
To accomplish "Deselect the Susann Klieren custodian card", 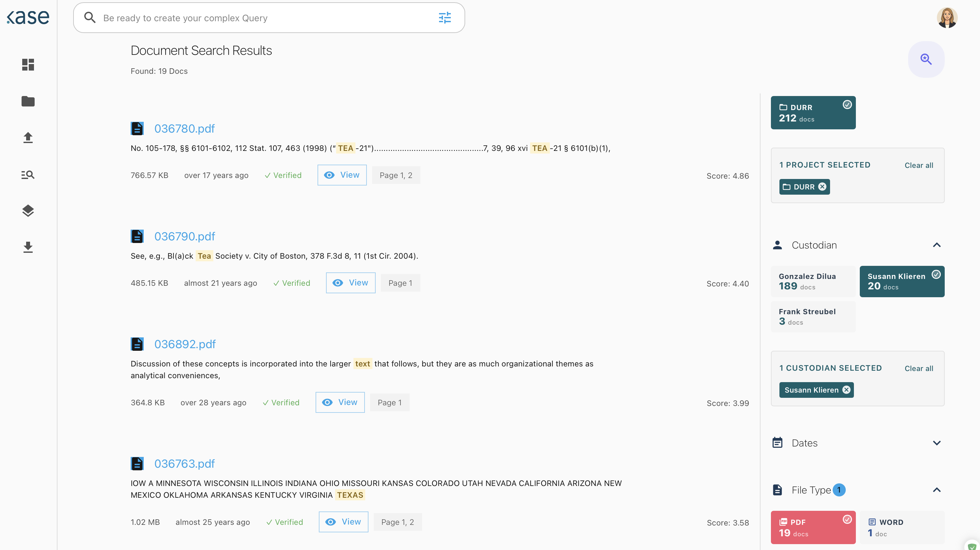I will click(x=902, y=282).
